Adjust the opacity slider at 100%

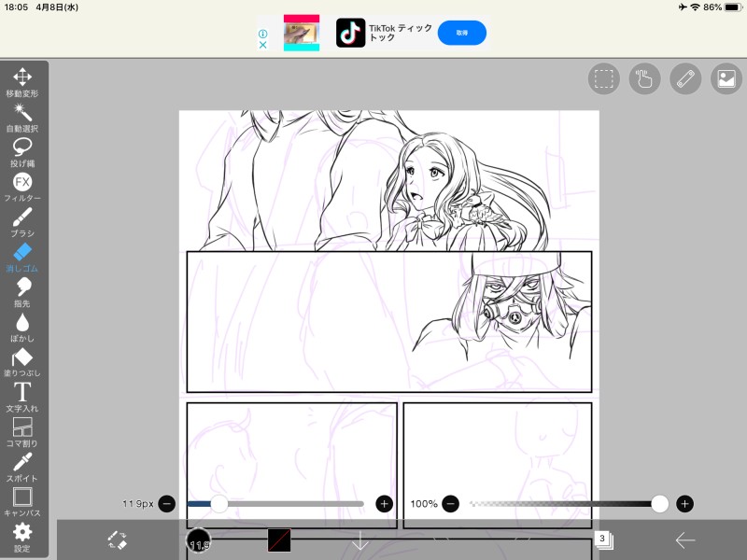(568, 504)
